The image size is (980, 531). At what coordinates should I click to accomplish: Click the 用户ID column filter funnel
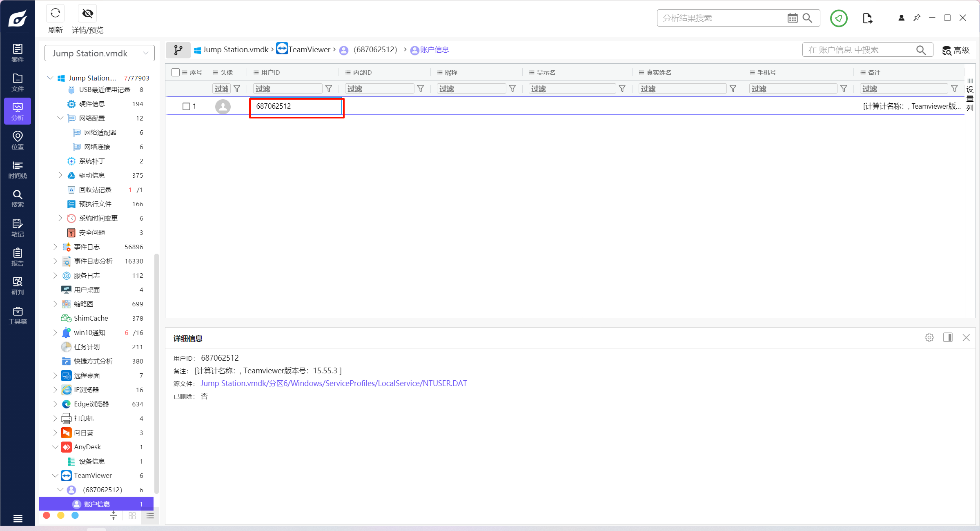tap(329, 89)
